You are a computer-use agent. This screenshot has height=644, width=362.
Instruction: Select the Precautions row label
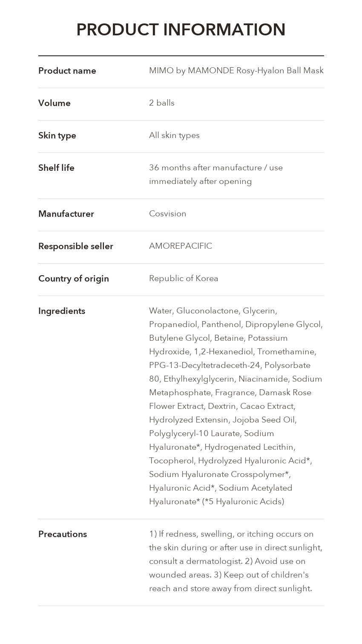tap(63, 534)
